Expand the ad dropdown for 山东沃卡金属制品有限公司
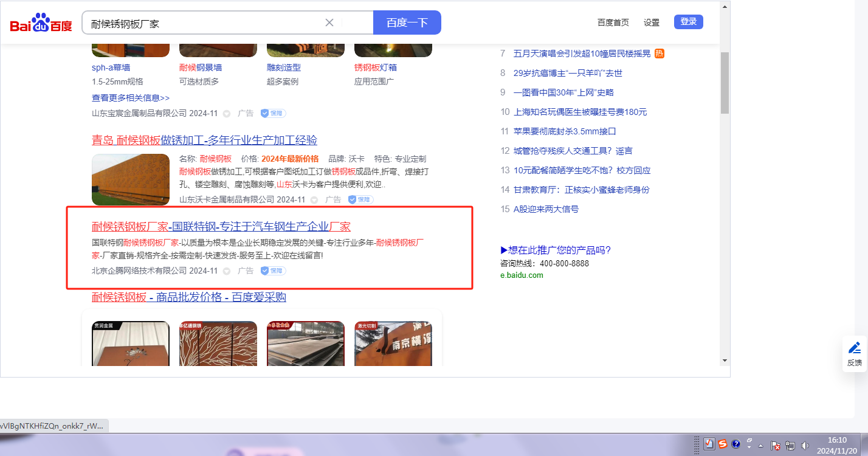Viewport: 868px width, 456px height. point(314,199)
